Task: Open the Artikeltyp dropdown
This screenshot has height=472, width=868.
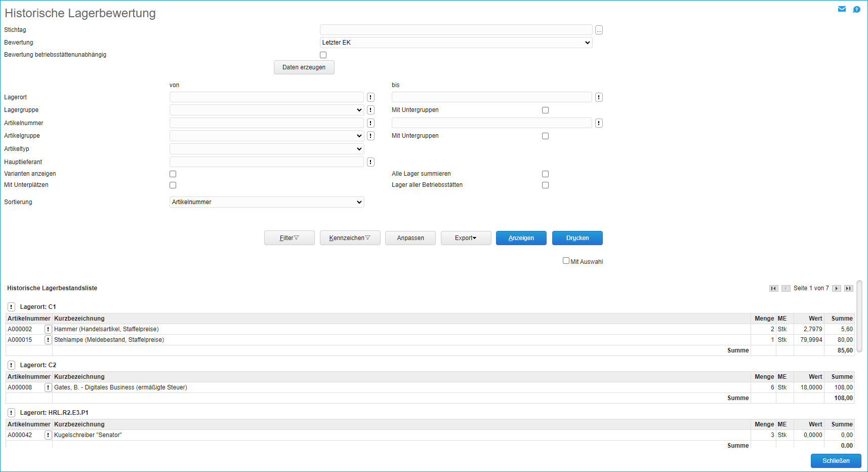Action: coord(267,149)
